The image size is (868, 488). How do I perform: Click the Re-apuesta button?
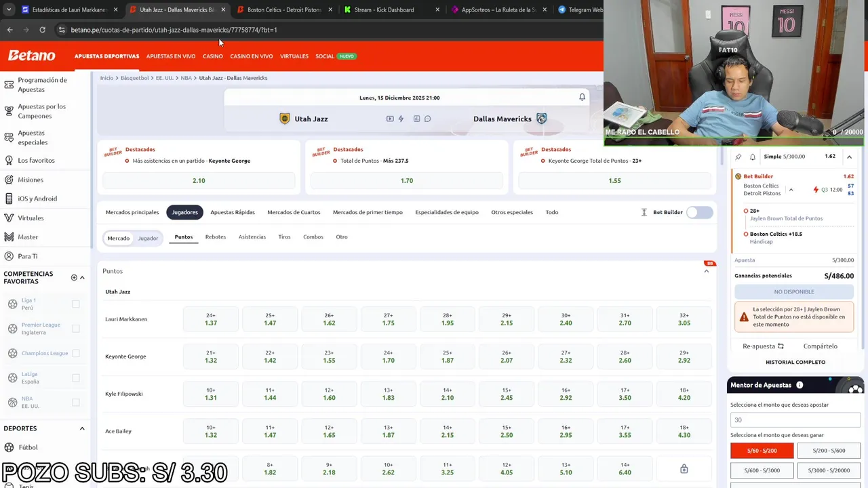[763, 346]
